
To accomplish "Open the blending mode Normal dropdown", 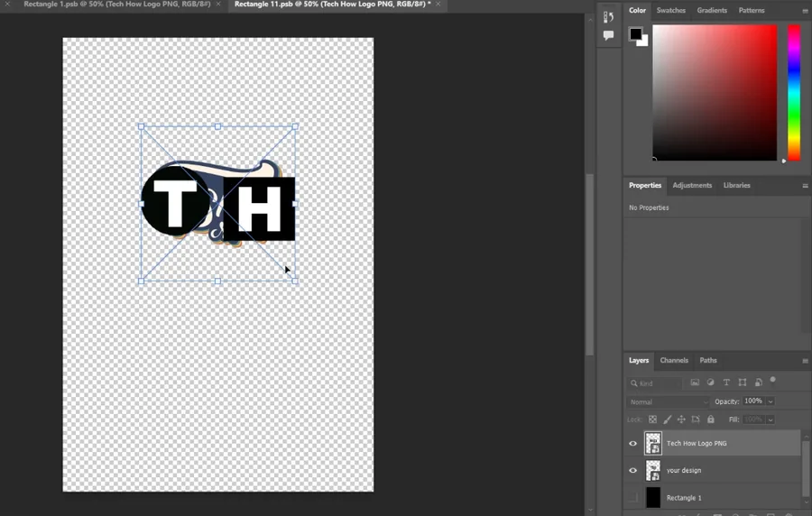I will [668, 401].
